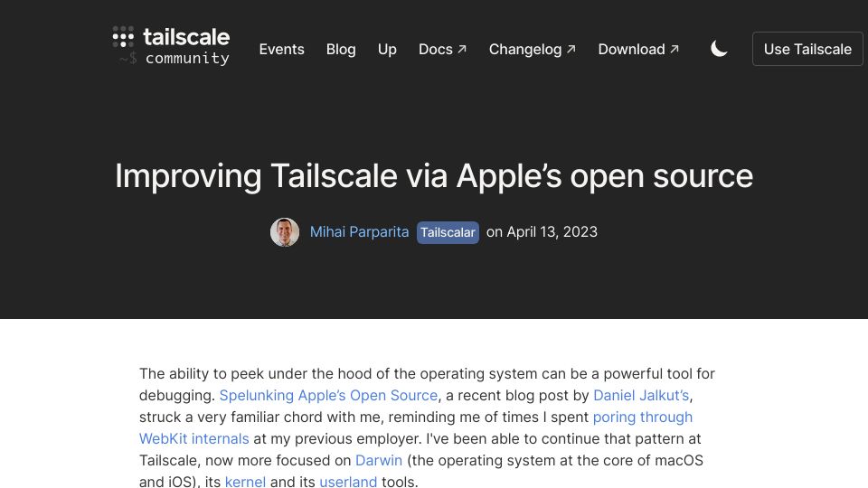Go to the Blog section
The width and height of the screenshot is (868, 488).
[341, 49]
